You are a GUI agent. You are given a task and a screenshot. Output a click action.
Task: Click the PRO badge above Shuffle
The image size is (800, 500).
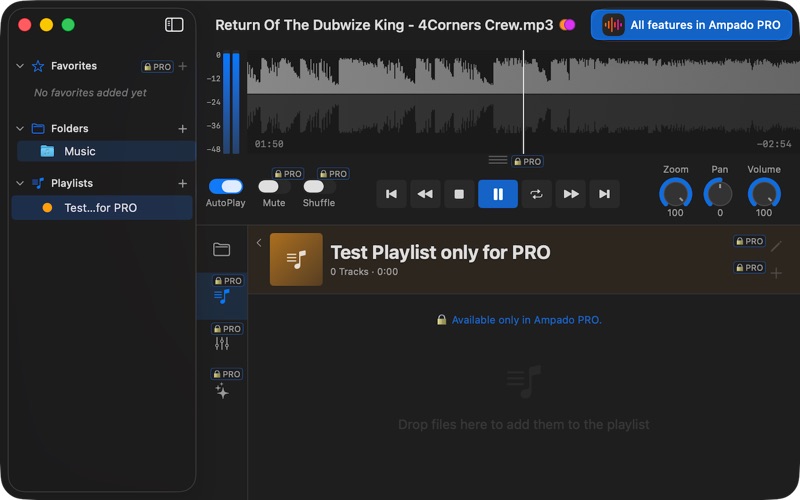coord(333,173)
